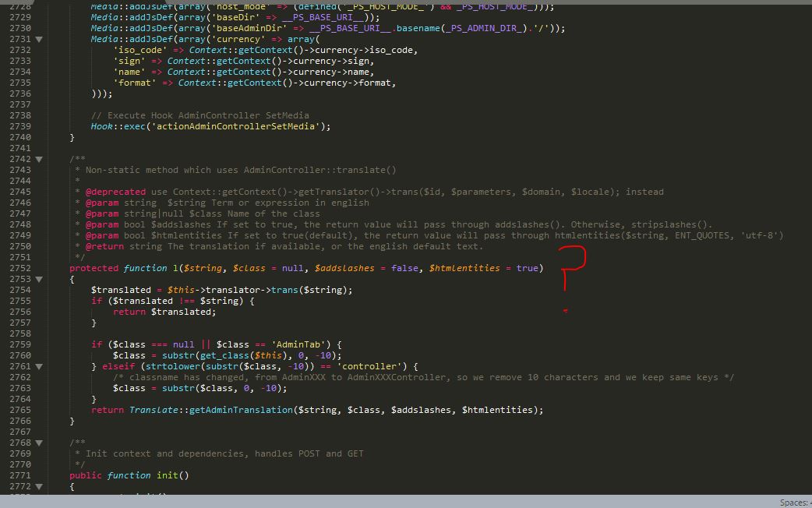
Task: Click the @return annotation tag
Action: tap(104, 246)
